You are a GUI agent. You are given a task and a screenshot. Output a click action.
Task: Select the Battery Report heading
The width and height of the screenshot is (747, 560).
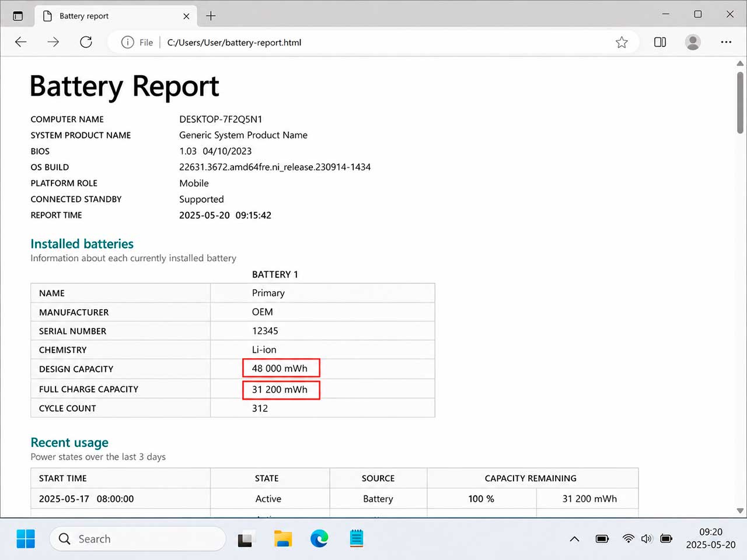[x=124, y=86]
